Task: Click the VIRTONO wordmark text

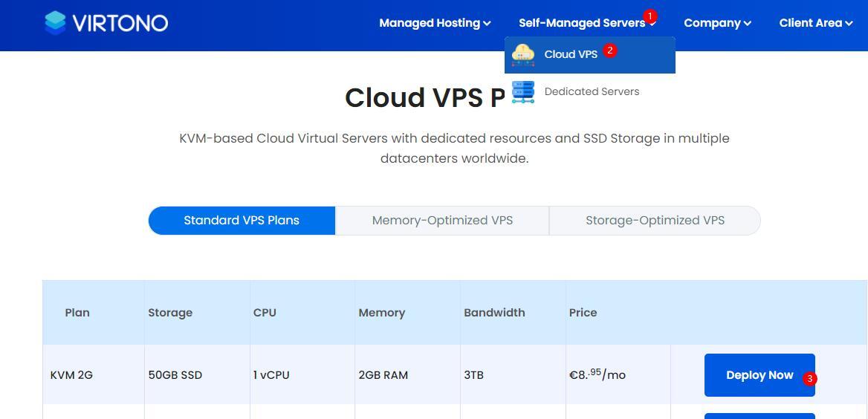Action: (x=120, y=23)
